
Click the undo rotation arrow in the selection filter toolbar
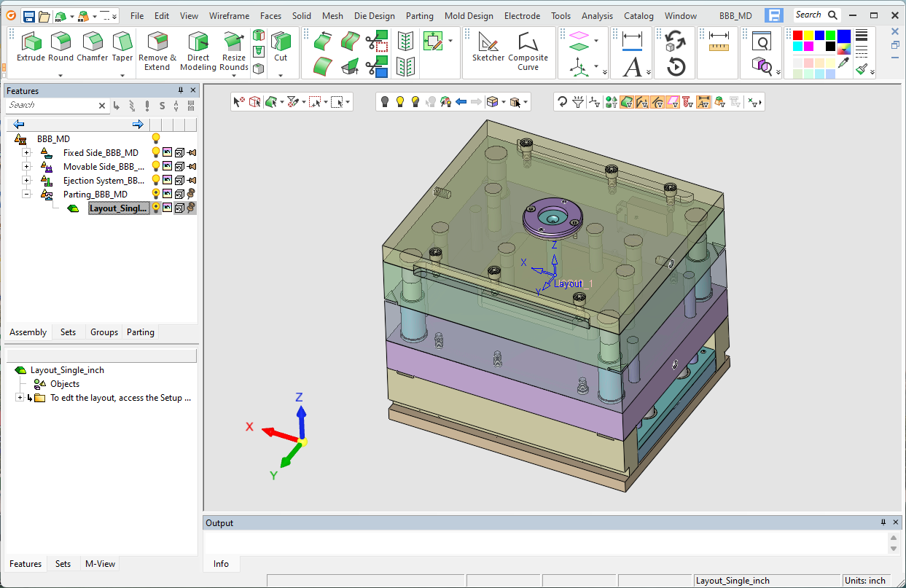pos(562,102)
